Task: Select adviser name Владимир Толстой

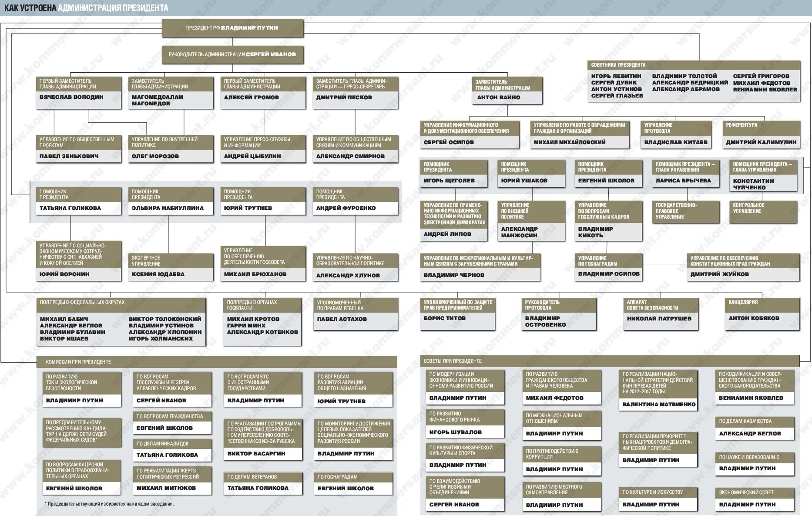Action: click(684, 76)
